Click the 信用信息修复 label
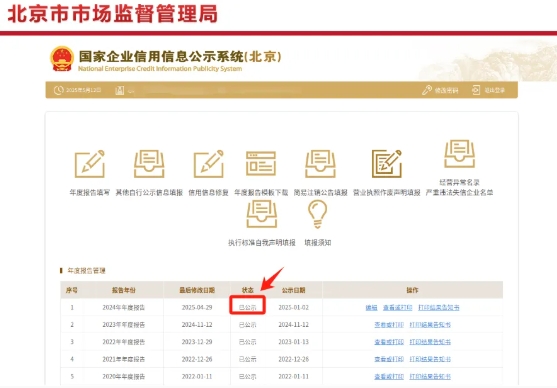This screenshot has height=388, width=557. [x=209, y=193]
